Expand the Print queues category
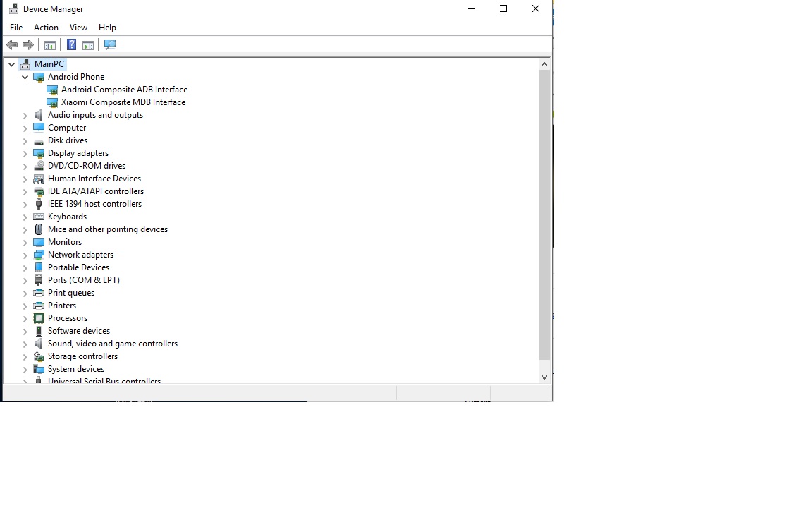This screenshot has height=508, width=812. [x=25, y=294]
